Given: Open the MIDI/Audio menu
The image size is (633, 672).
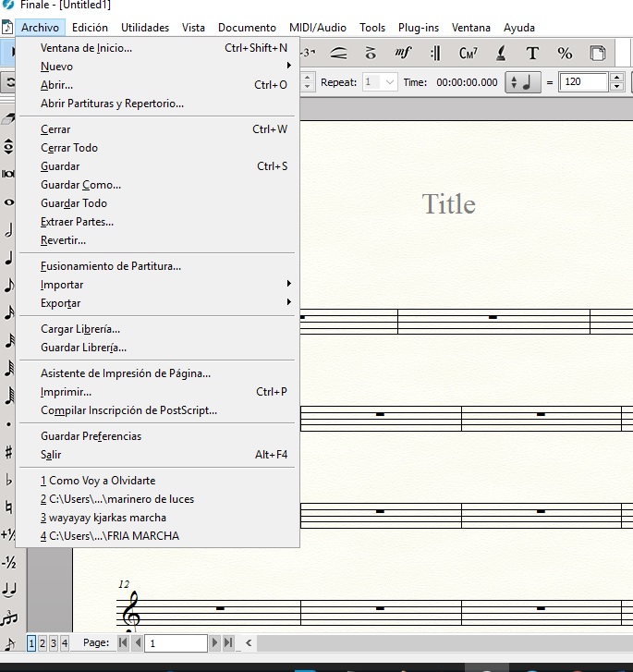Looking at the screenshot, I should [318, 28].
